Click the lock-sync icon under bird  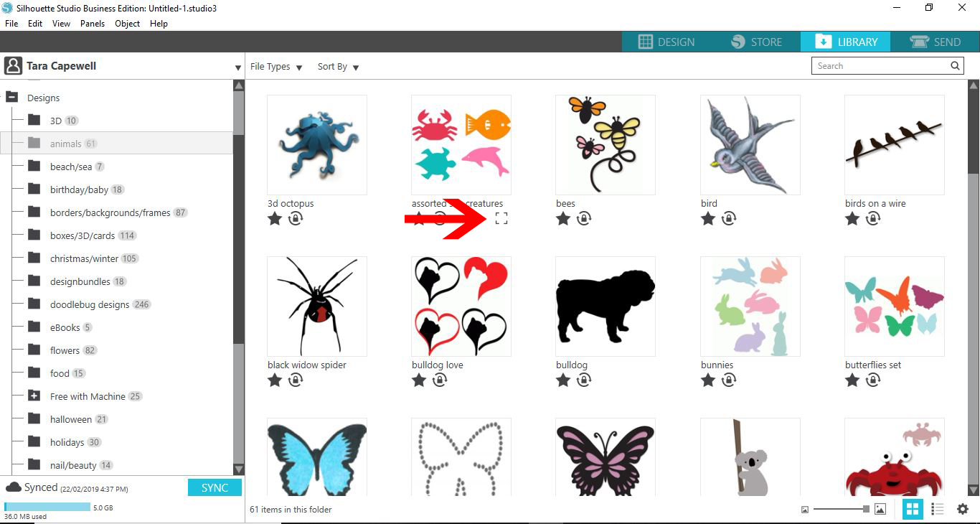pyautogui.click(x=729, y=219)
